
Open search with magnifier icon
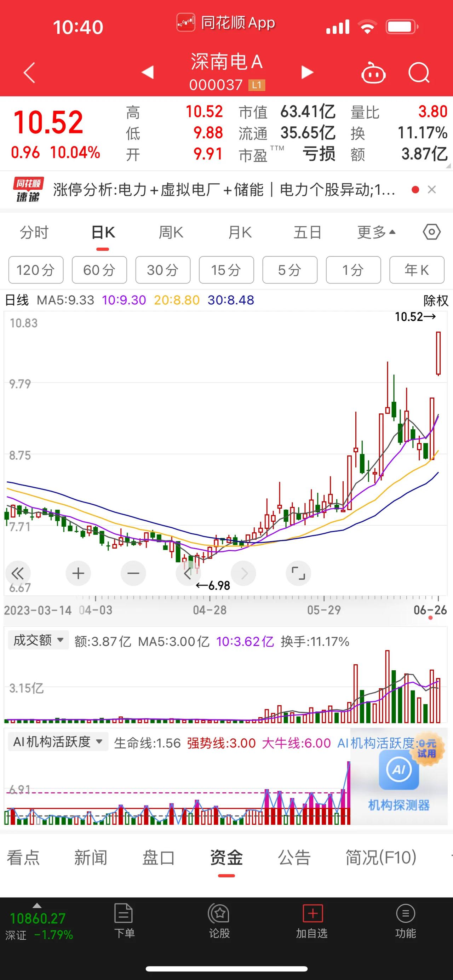(419, 72)
